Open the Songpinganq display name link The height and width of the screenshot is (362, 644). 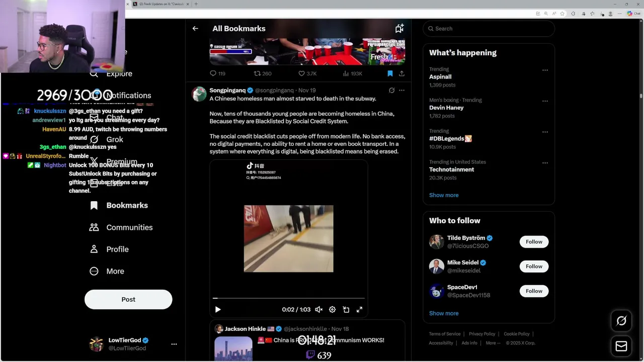227,90
